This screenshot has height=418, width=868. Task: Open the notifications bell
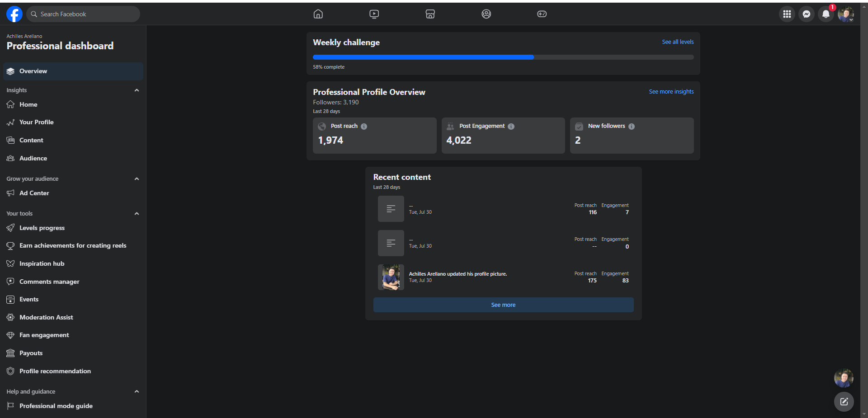coord(826,14)
